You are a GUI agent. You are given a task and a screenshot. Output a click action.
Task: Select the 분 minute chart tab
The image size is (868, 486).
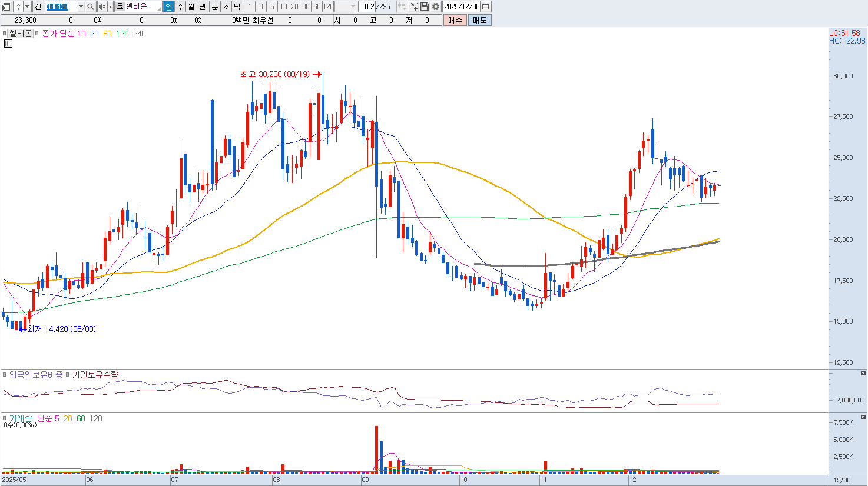214,6
